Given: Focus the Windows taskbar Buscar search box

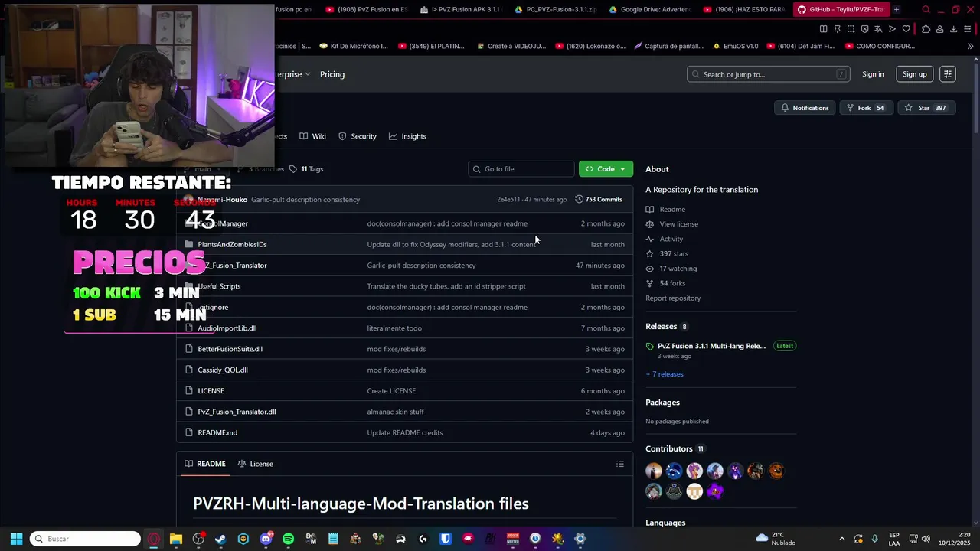Looking at the screenshot, I should 85,539.
